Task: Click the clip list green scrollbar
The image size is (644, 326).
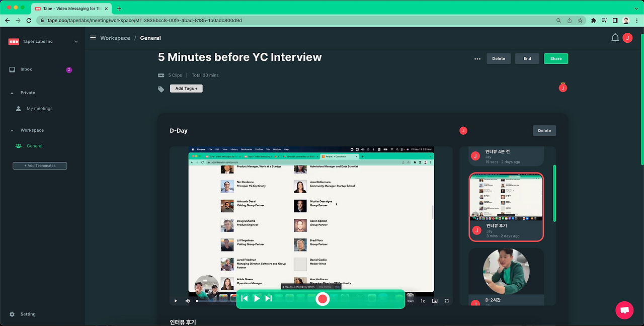Action: point(554,193)
